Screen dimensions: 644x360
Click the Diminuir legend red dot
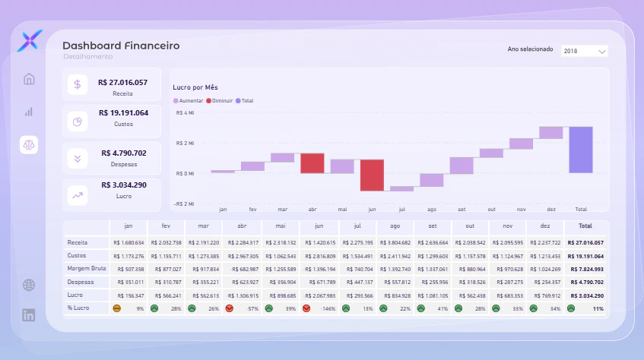tap(208, 100)
